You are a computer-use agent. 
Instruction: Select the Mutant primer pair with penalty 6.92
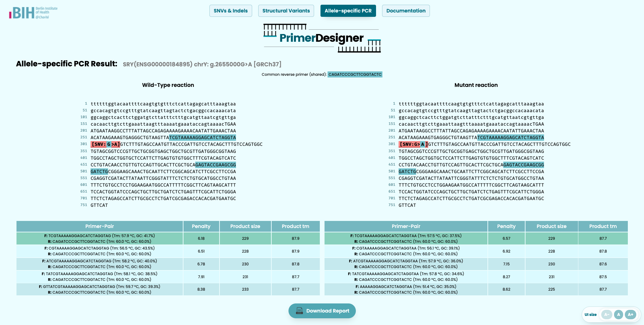click(x=476, y=251)
